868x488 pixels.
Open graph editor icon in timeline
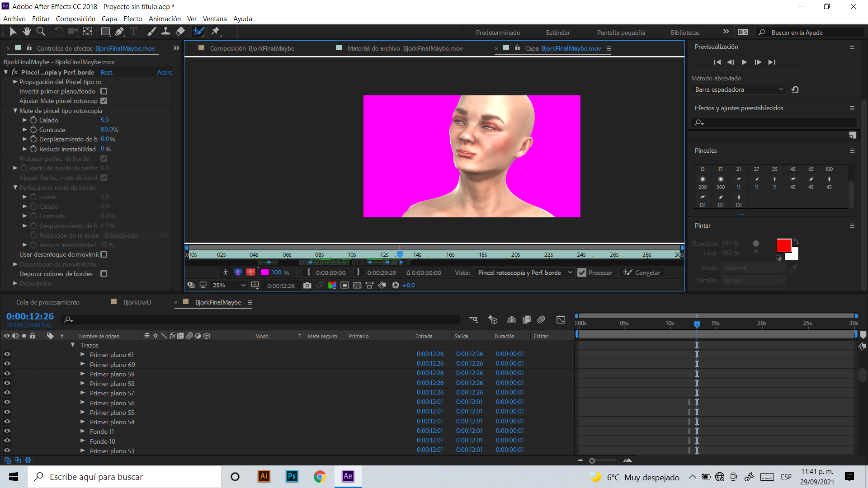pyautogui.click(x=561, y=320)
